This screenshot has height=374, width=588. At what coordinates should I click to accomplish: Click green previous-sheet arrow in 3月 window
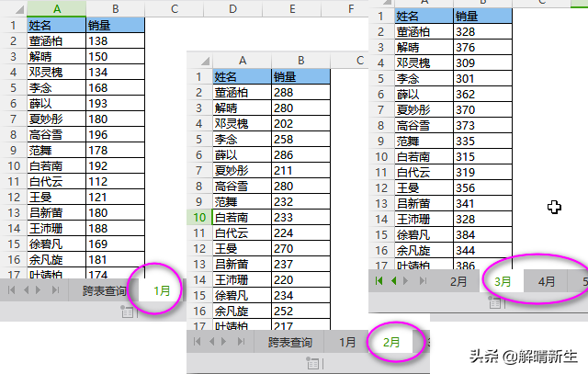pos(394,280)
